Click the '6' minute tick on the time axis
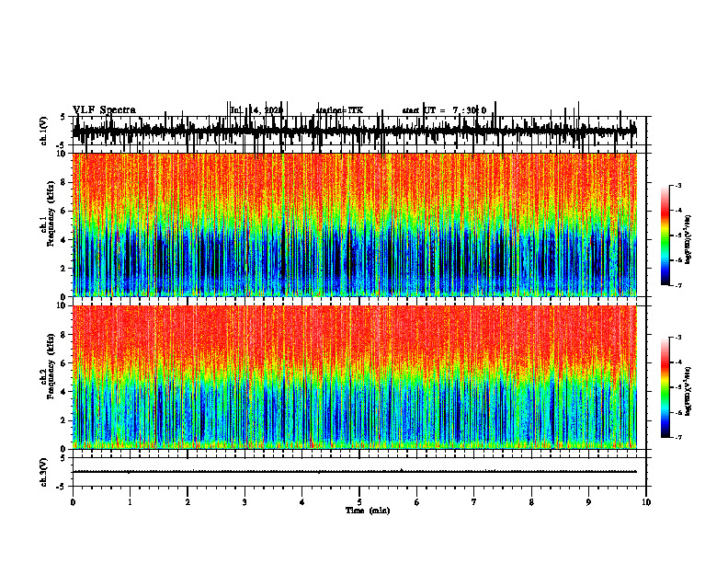This screenshot has width=728, height=563. [417, 502]
